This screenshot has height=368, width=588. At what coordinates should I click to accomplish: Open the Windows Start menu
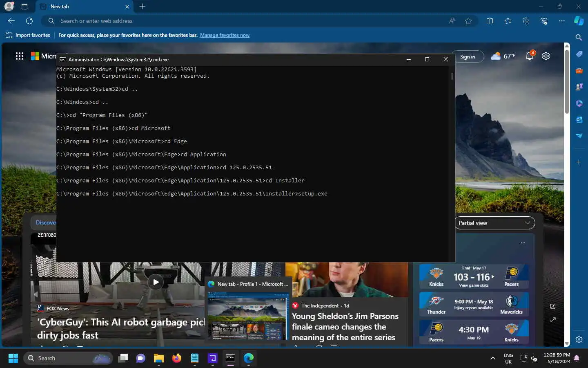(13, 358)
